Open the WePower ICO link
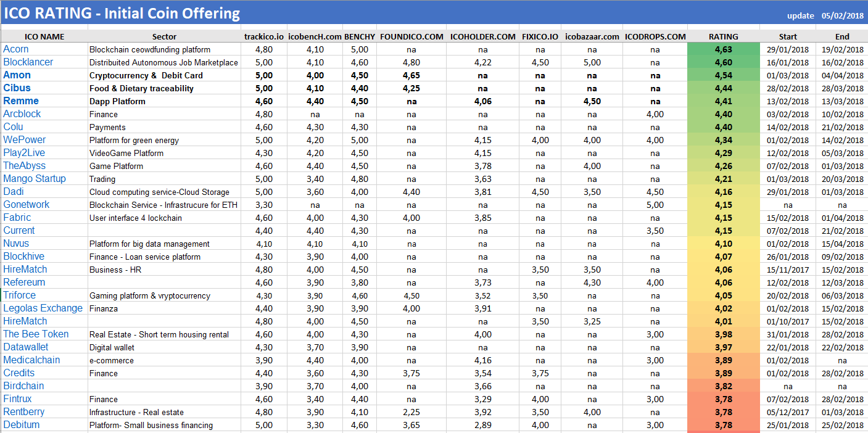The image size is (868, 433). click(x=25, y=140)
